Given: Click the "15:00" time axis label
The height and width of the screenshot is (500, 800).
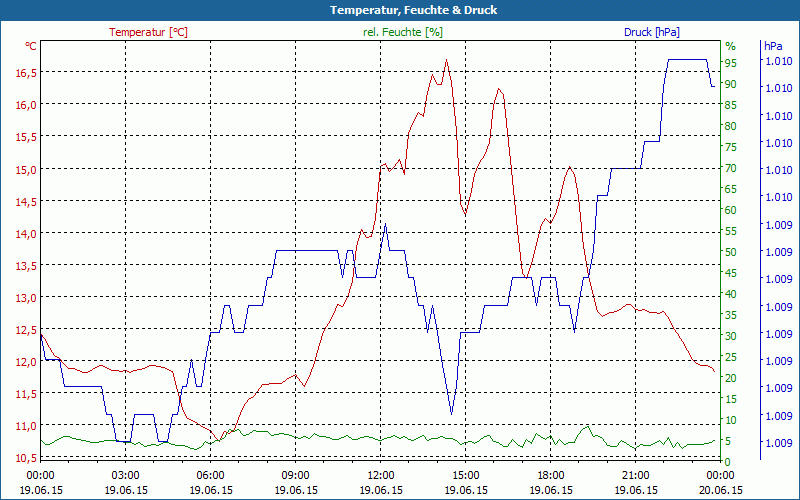Looking at the screenshot, I should 465,476.
